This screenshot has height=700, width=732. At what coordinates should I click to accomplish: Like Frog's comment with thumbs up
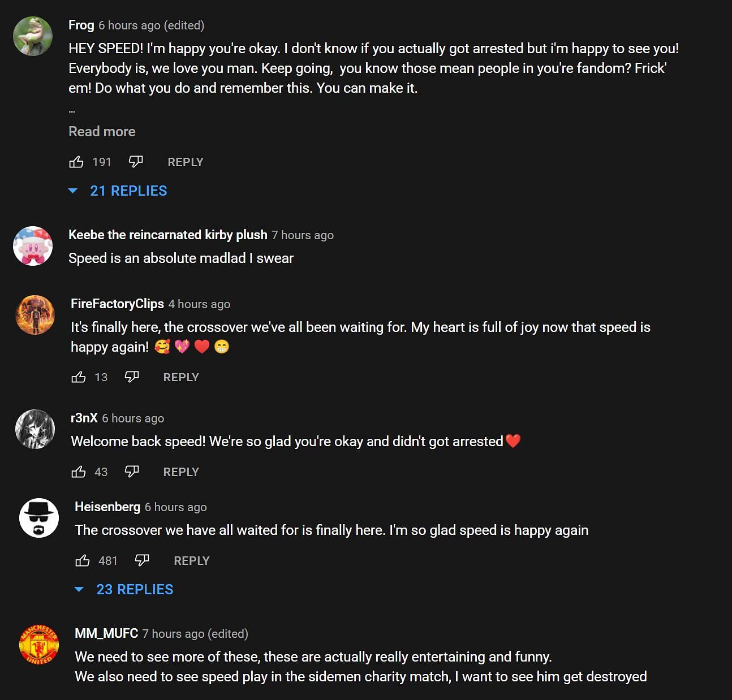pos(76,162)
